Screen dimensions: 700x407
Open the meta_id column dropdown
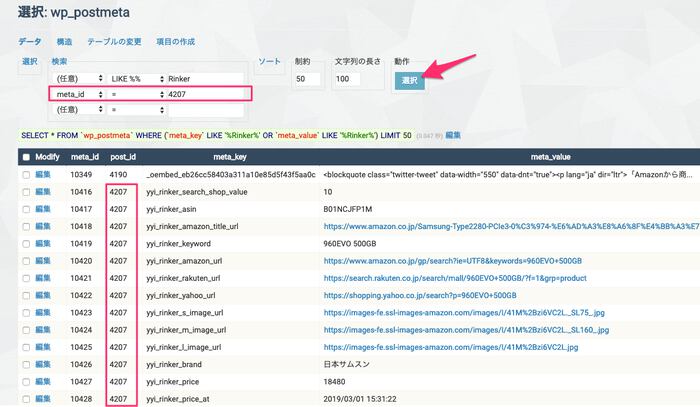click(x=79, y=94)
